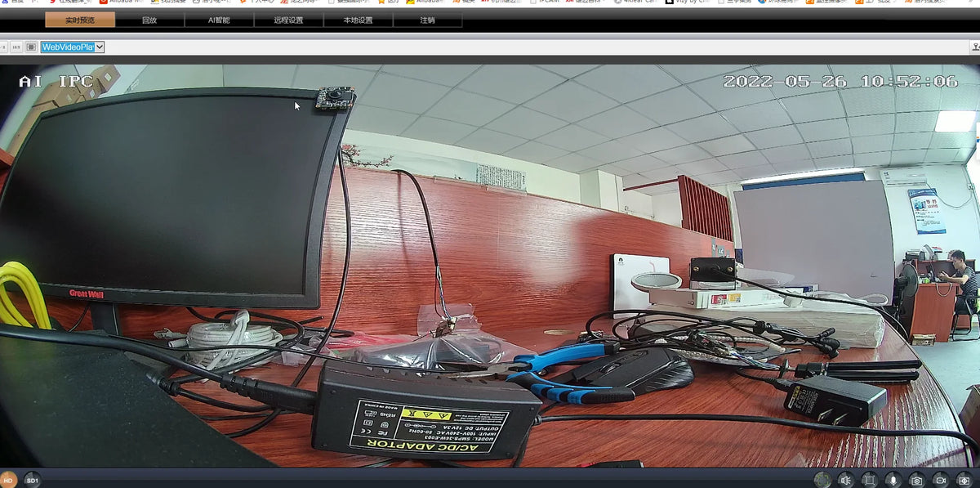The height and width of the screenshot is (488, 980).
Task: Set 16:9 aspect ratio button
Action: pyautogui.click(x=16, y=47)
